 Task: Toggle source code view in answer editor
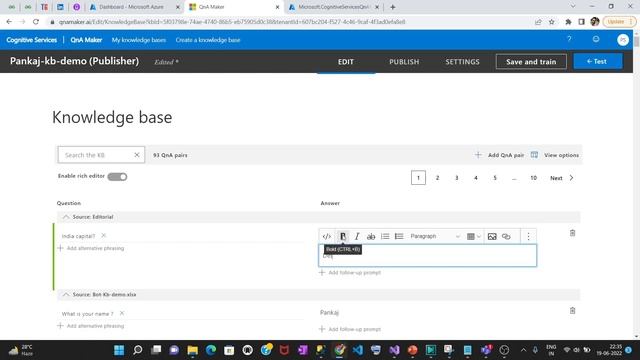(x=327, y=236)
